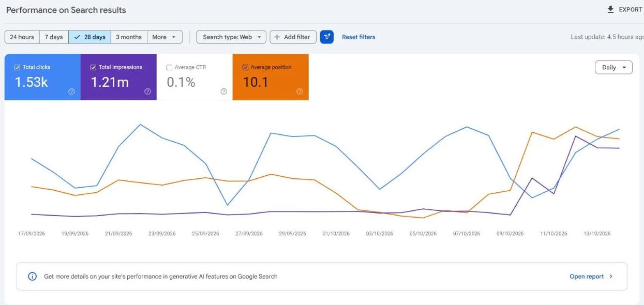Enable the Average CTR checkbox

click(x=170, y=67)
